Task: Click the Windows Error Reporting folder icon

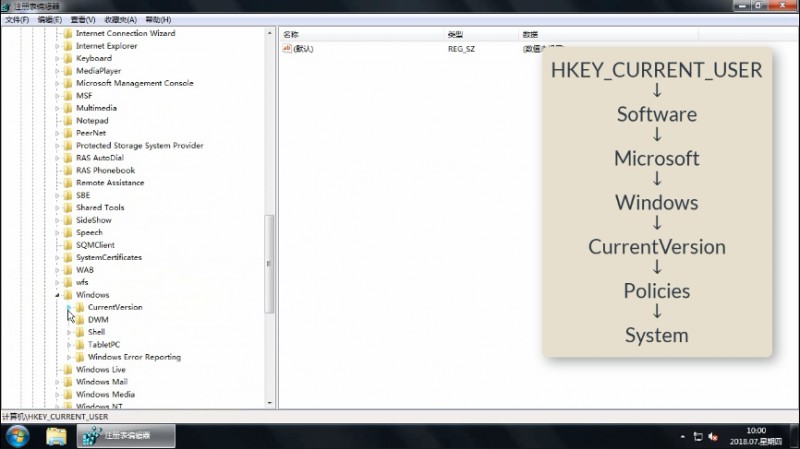Action: tap(80, 357)
